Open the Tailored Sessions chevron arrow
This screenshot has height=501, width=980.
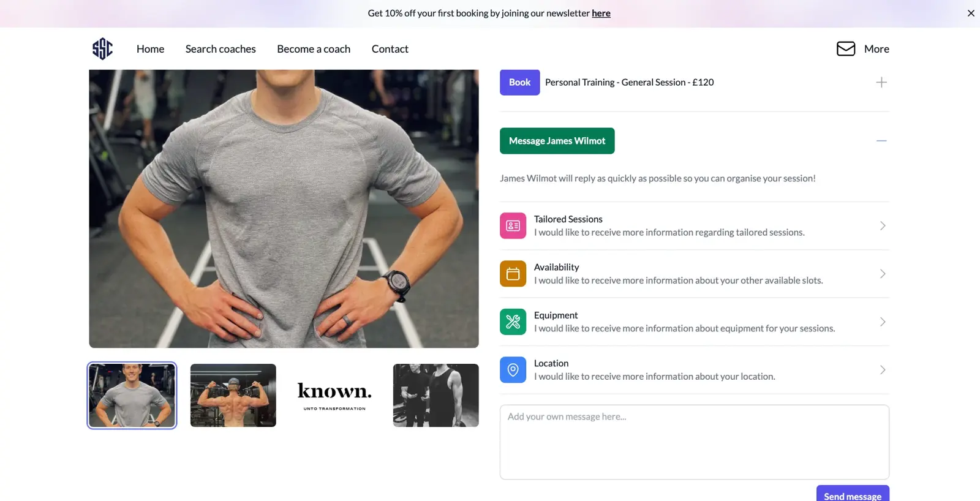point(883,225)
